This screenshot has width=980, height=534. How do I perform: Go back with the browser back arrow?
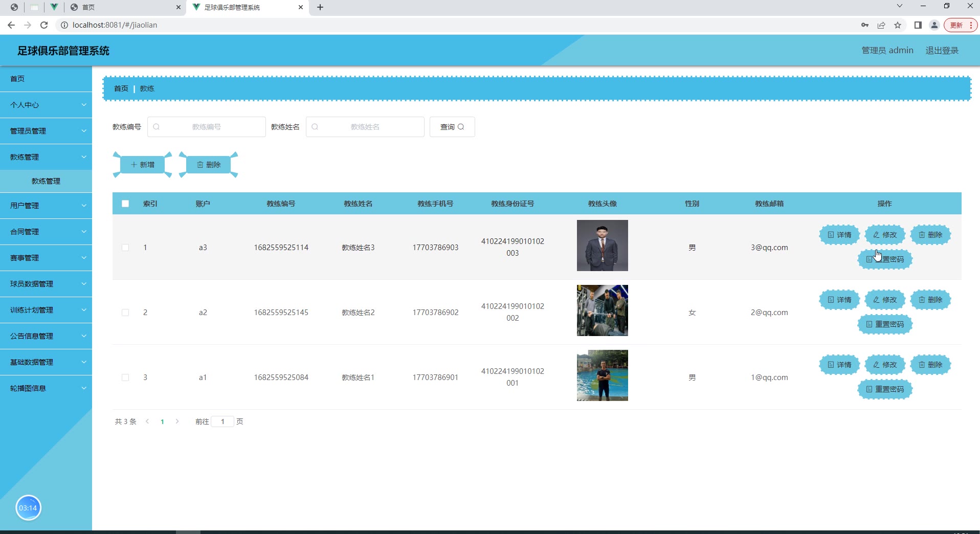11,25
